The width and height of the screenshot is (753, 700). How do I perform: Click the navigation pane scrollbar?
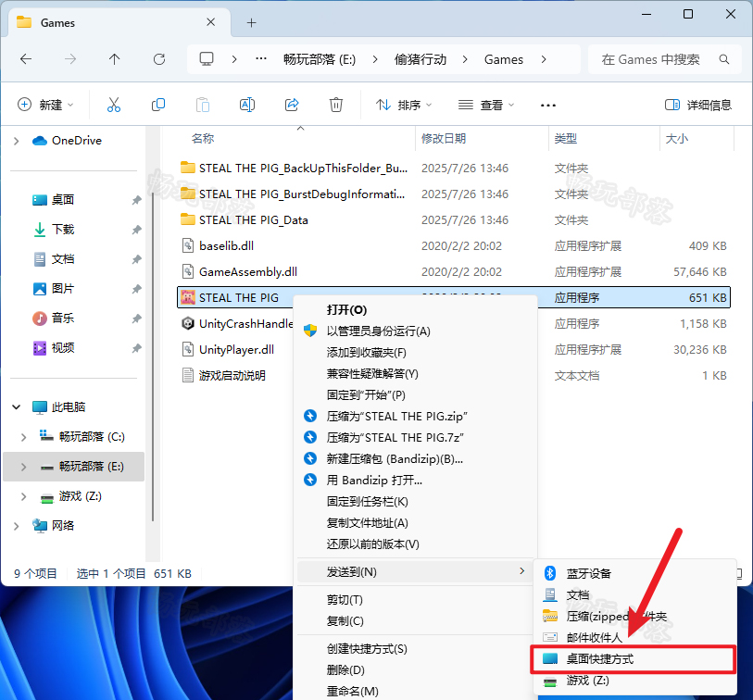tap(153, 356)
